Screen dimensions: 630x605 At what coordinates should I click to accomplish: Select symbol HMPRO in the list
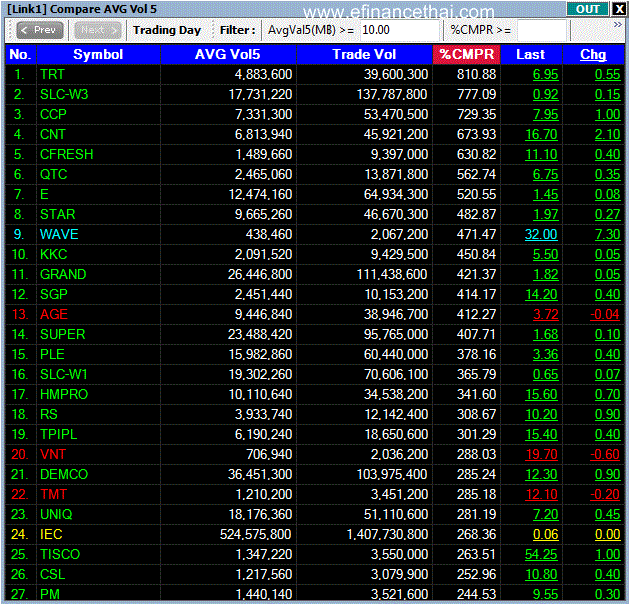[x=64, y=394]
